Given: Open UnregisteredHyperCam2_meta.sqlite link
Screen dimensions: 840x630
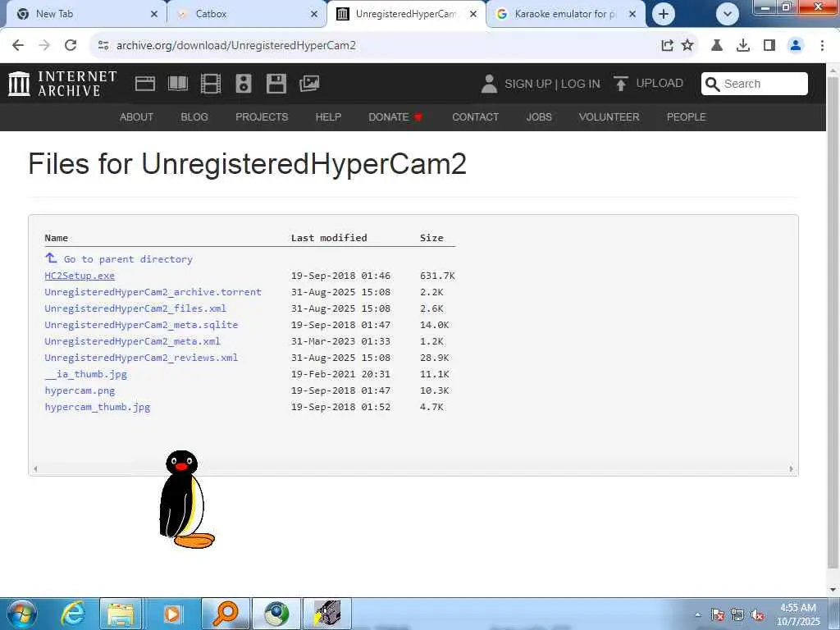Looking at the screenshot, I should click(141, 325).
